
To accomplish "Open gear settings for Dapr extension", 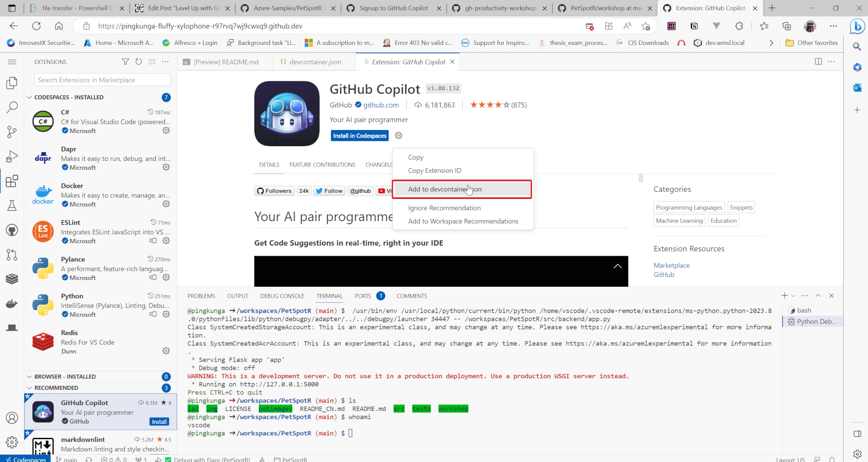I will pos(166,167).
